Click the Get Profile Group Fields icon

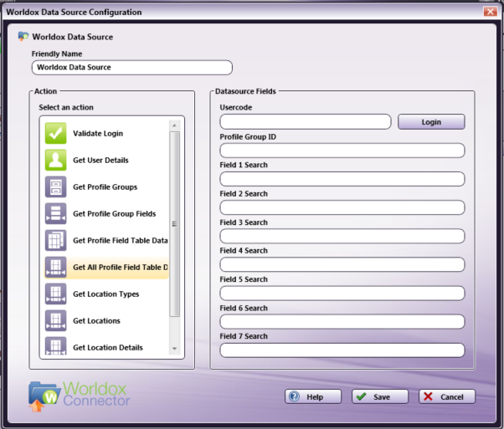tap(55, 213)
